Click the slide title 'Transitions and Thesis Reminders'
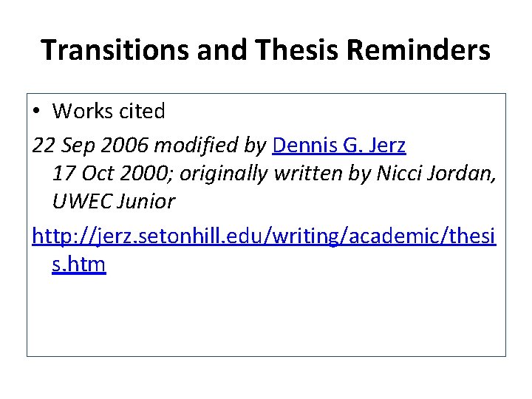The image size is (532, 399). (266, 50)
